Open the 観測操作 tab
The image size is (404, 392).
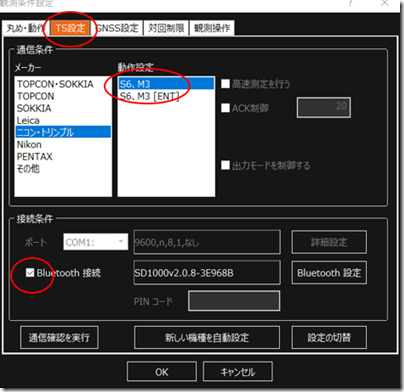click(x=212, y=28)
